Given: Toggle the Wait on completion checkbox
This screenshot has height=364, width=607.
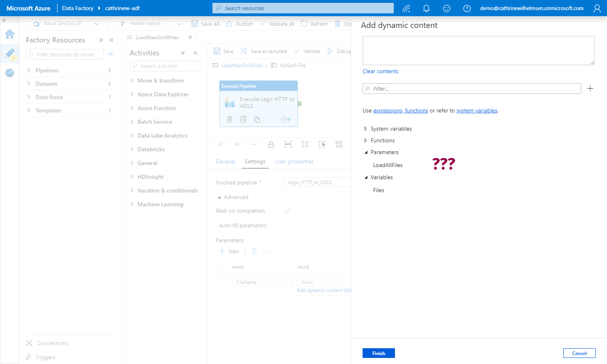Looking at the screenshot, I should (288, 211).
